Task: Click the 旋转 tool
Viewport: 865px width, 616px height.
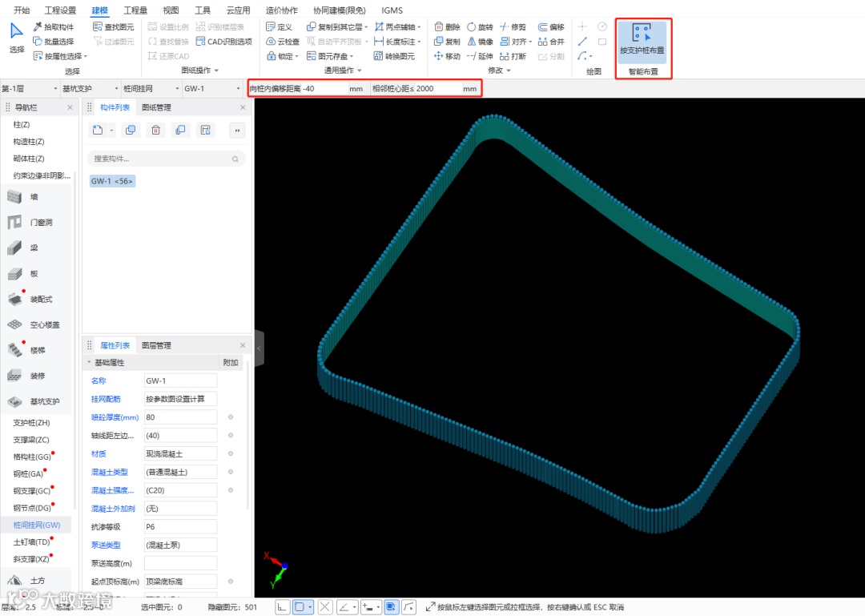Action: coord(480,26)
